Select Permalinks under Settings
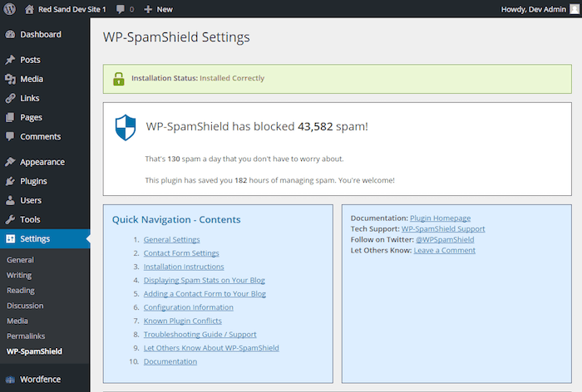This screenshot has height=392, width=582. (x=26, y=336)
